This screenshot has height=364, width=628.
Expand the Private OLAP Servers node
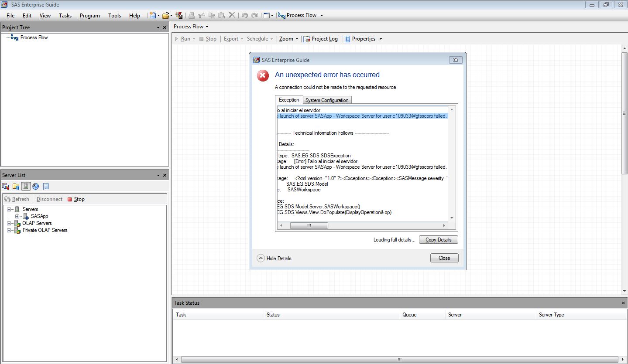9,230
